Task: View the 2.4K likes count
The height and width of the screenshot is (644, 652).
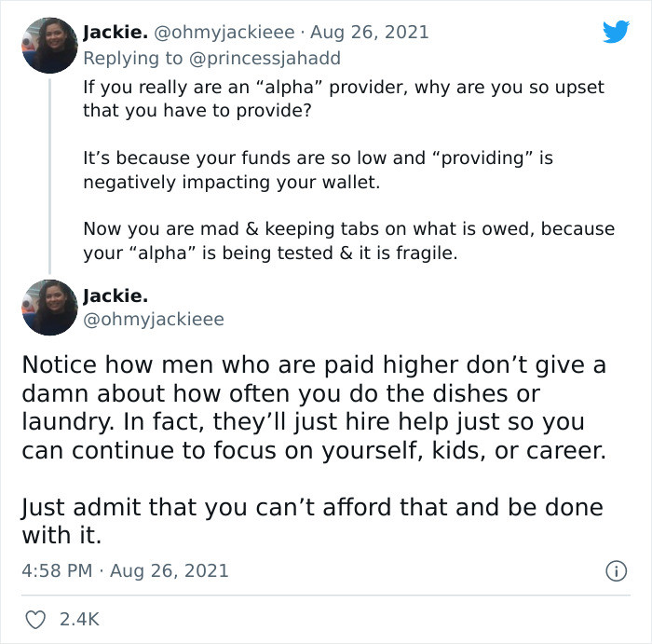Action: pyautogui.click(x=79, y=619)
